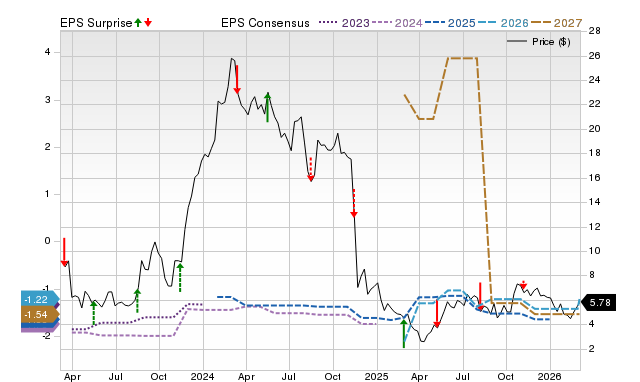Click the red down arrow in EPS Surprise legend
640x382 pixels.
pyautogui.click(x=148, y=23)
